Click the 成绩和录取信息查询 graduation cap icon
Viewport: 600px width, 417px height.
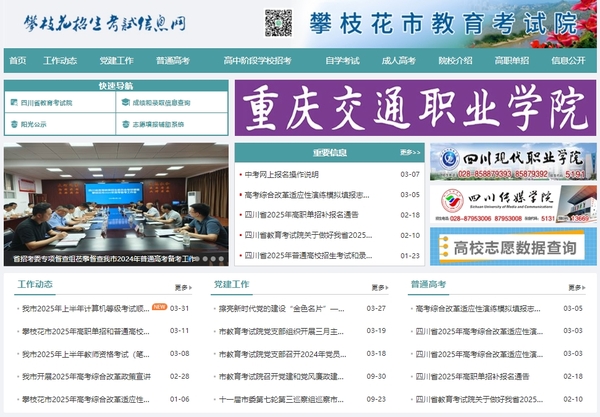coord(126,102)
